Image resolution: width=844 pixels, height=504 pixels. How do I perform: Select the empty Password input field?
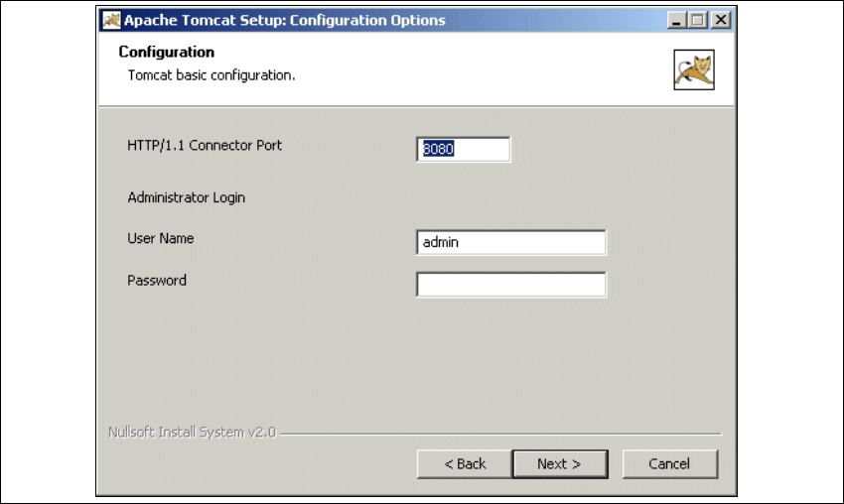510,285
